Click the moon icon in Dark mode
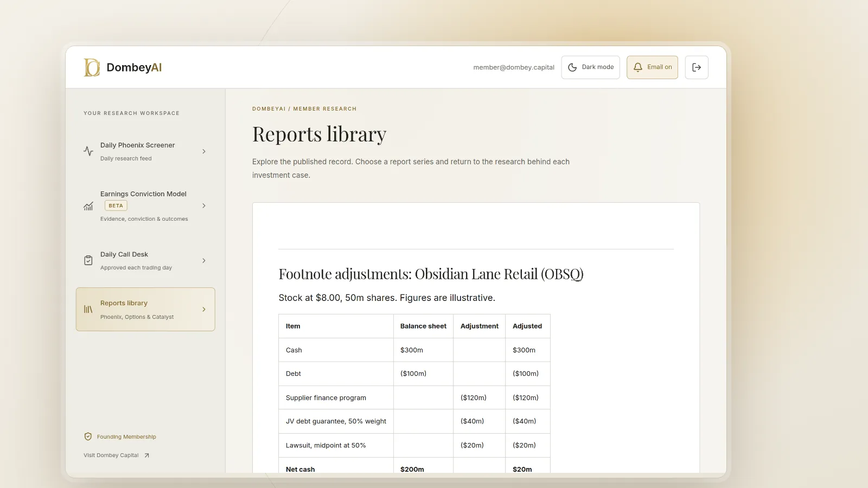The image size is (868, 488). tap(572, 67)
